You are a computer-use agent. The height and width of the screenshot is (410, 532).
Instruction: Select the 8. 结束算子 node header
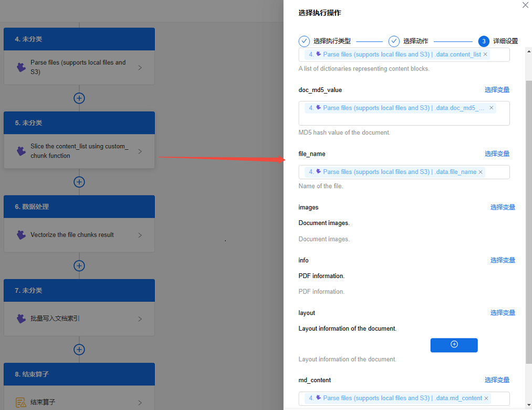(79, 374)
